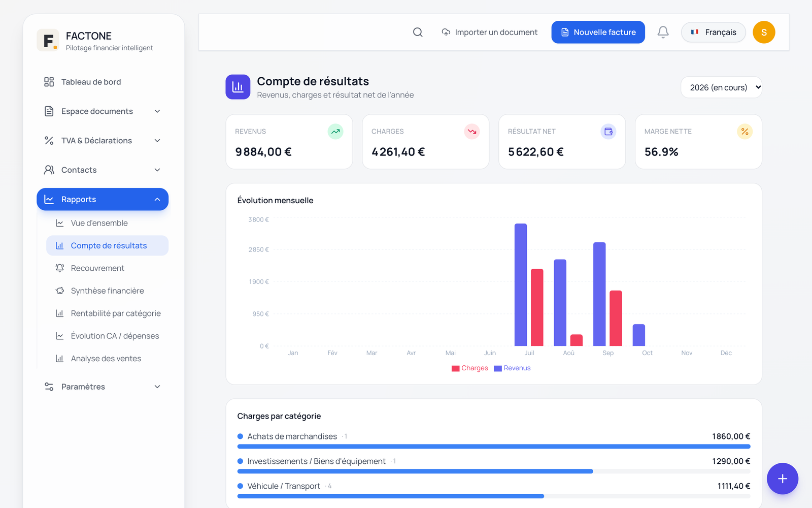Click the Marge nette percent icon
The image size is (812, 508).
pos(745,132)
